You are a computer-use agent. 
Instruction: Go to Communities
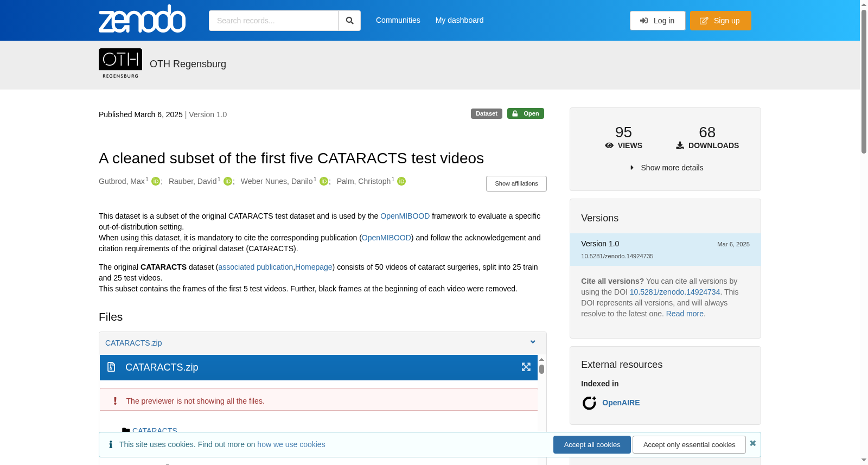398,20
